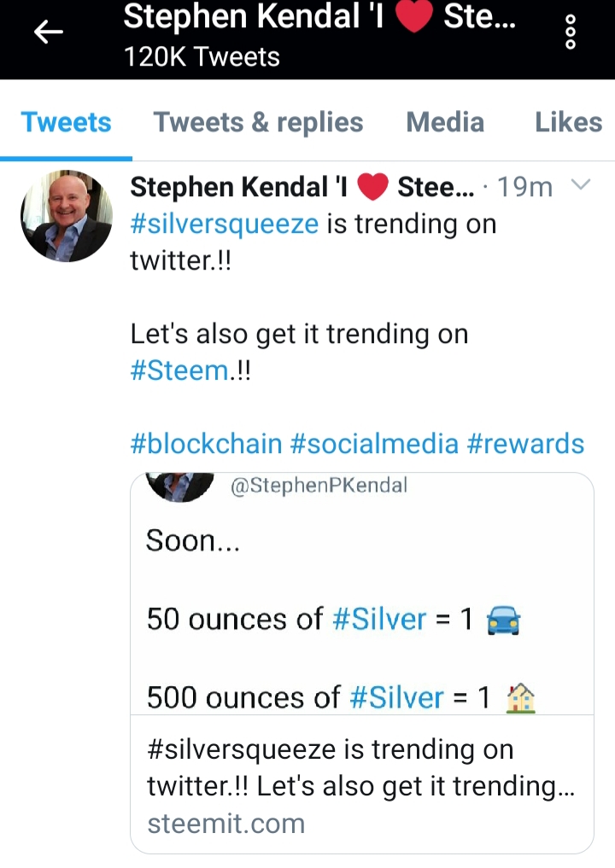Open the three-dot overflow menu
Viewport: 615px width, 868px height.
(x=570, y=32)
